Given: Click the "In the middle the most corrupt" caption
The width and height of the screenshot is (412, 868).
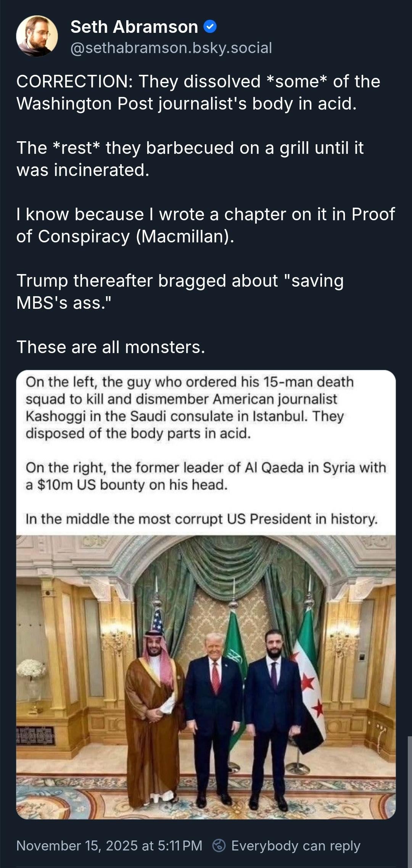Looking at the screenshot, I should click(201, 519).
